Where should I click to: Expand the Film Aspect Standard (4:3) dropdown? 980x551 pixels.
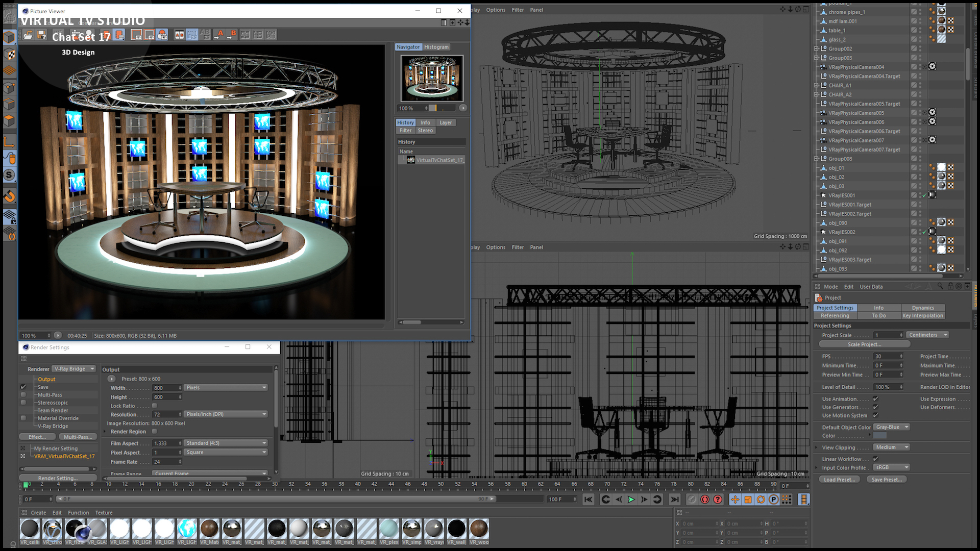click(x=226, y=443)
